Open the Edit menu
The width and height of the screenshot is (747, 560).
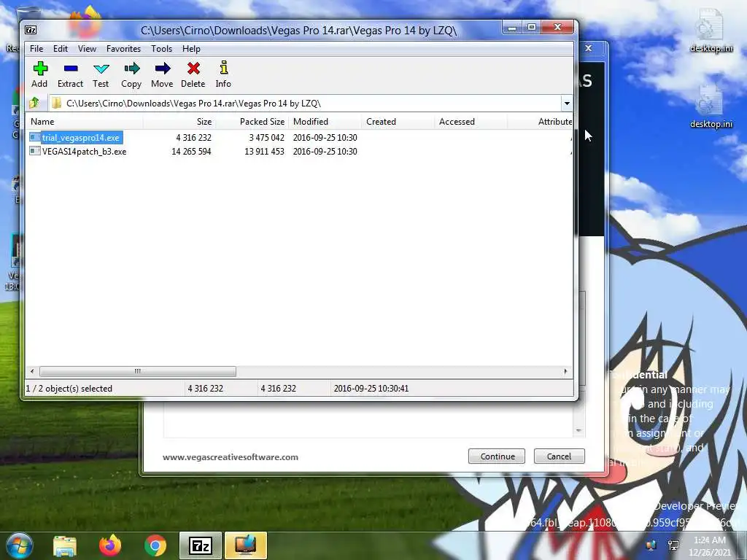pos(60,49)
